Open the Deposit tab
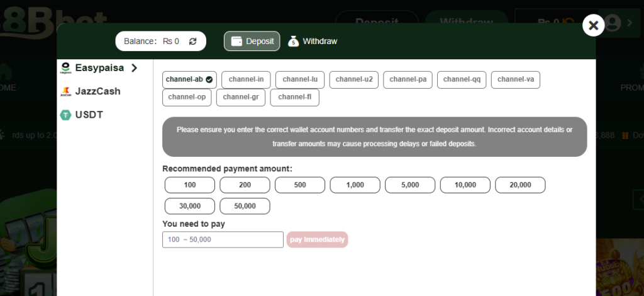 tap(252, 41)
